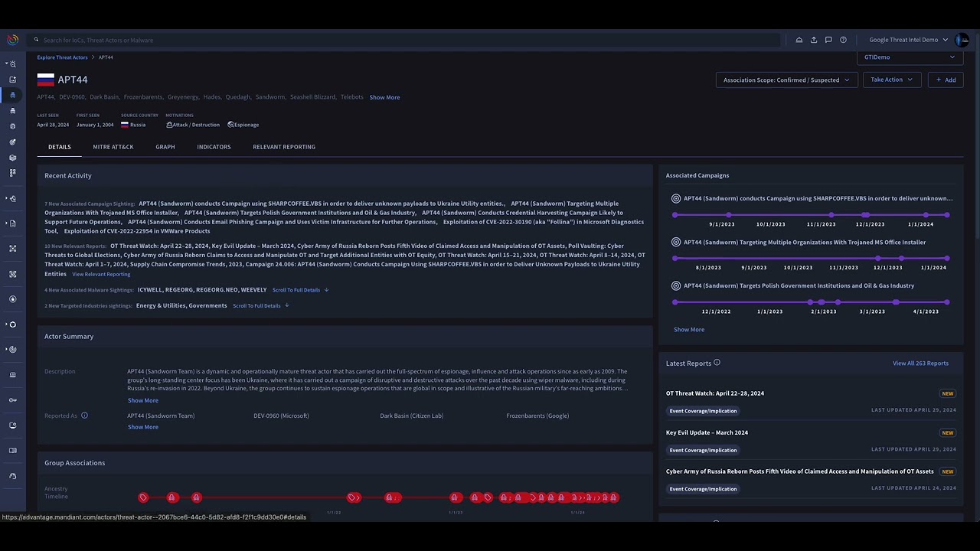The image size is (980, 551).
Task: Expand aliases with Show More after Telebots
Action: pyautogui.click(x=384, y=97)
